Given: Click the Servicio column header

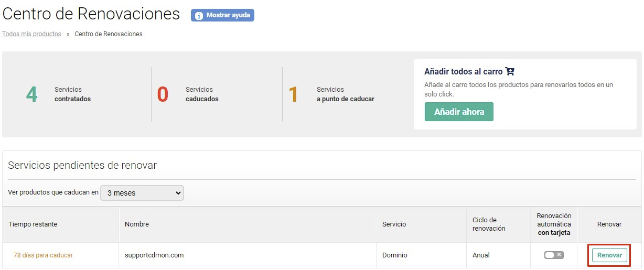Looking at the screenshot, I should point(394,224).
